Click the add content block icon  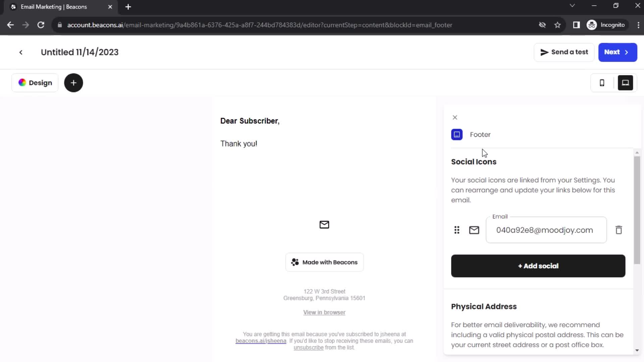pyautogui.click(x=73, y=83)
